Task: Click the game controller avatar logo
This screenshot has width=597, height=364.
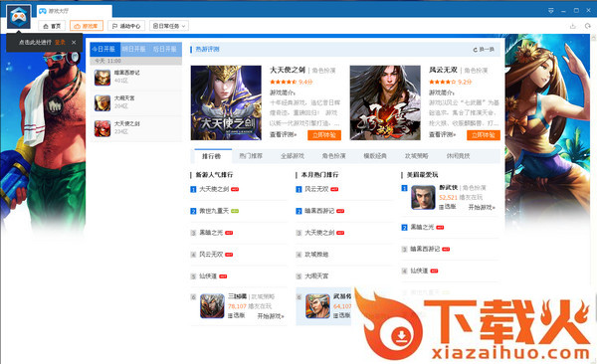Action: 19,17
